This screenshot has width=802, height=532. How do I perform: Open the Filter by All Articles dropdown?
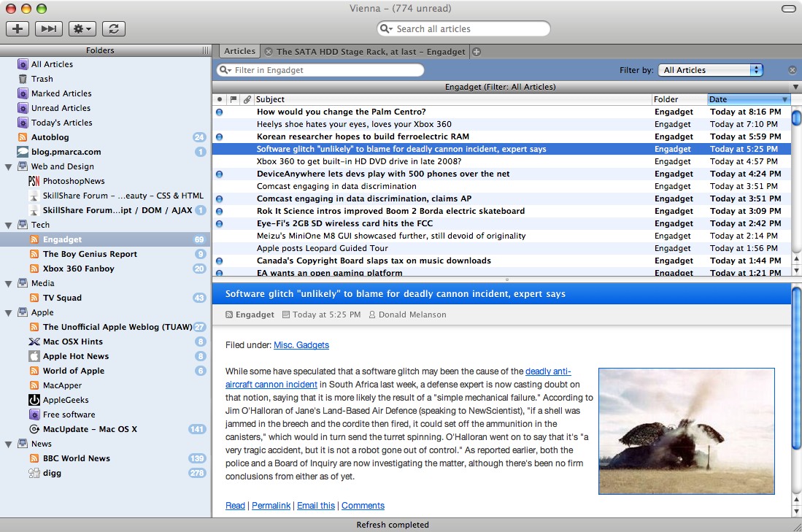[x=711, y=70]
